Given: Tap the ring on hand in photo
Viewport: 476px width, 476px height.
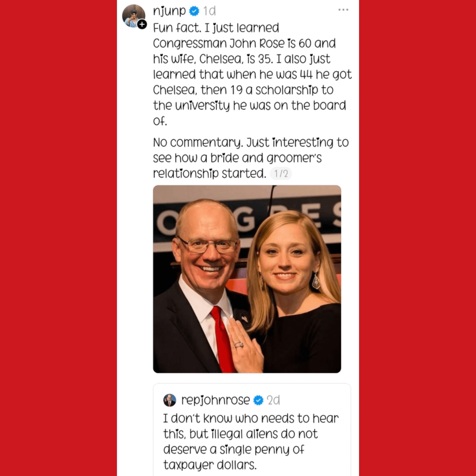Looking at the screenshot, I should pyautogui.click(x=239, y=345).
